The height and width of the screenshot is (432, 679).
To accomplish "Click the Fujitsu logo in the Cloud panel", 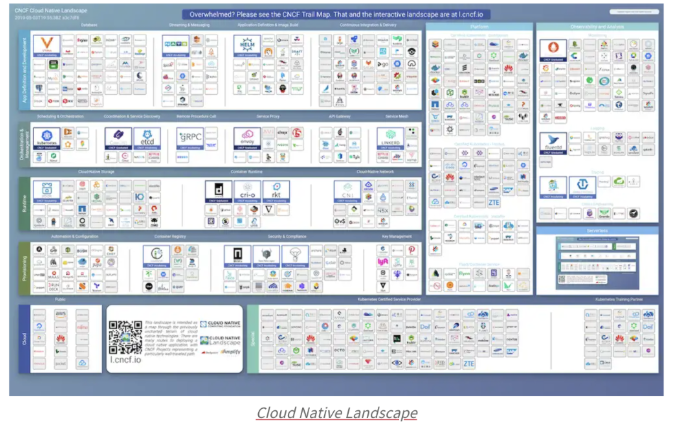I will tap(82, 327).
